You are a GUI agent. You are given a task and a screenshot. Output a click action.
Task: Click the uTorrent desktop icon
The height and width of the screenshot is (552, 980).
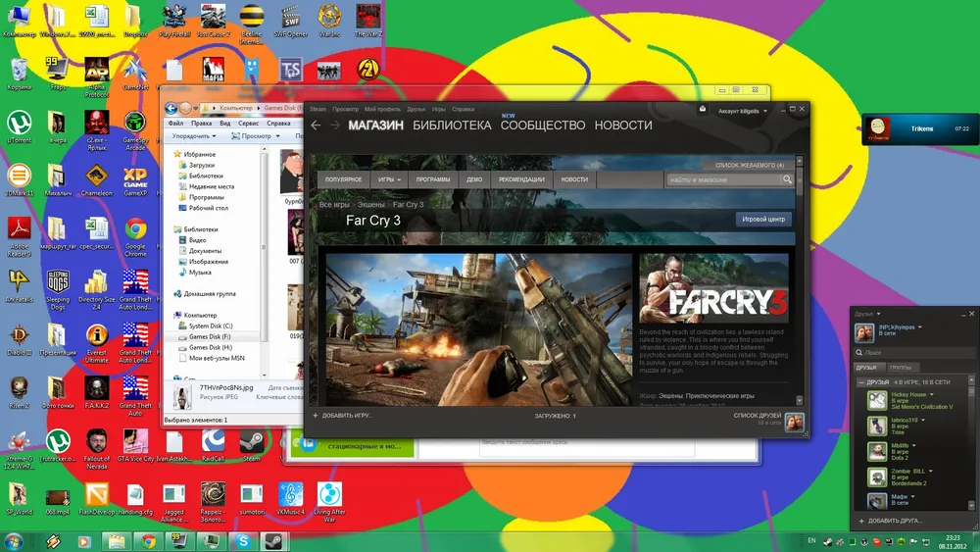point(18,125)
